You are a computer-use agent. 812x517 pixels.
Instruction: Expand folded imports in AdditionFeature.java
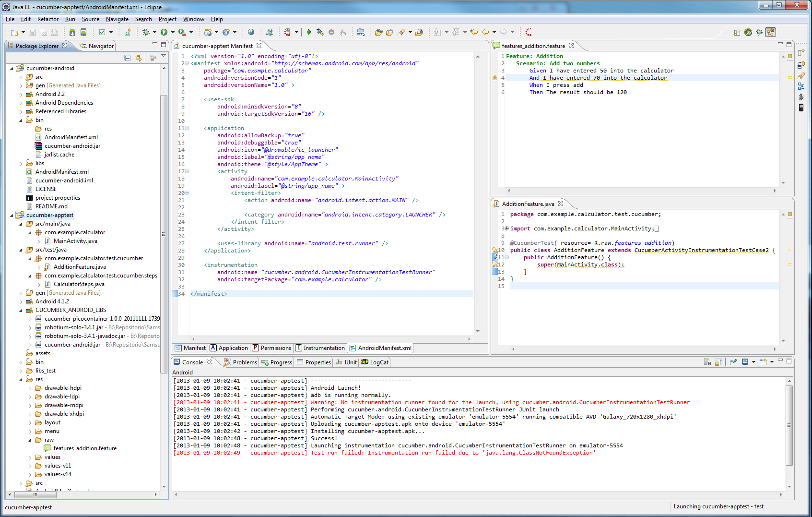(x=506, y=228)
